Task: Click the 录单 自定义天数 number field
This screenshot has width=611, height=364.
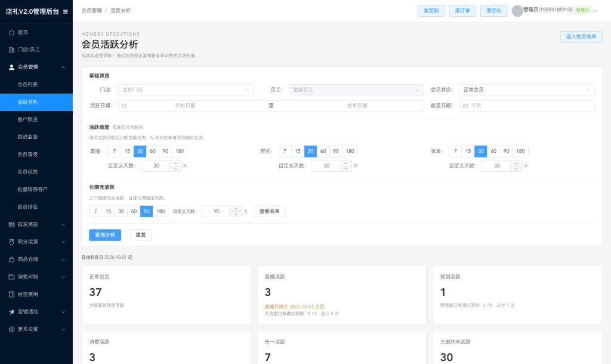Action: click(x=496, y=166)
